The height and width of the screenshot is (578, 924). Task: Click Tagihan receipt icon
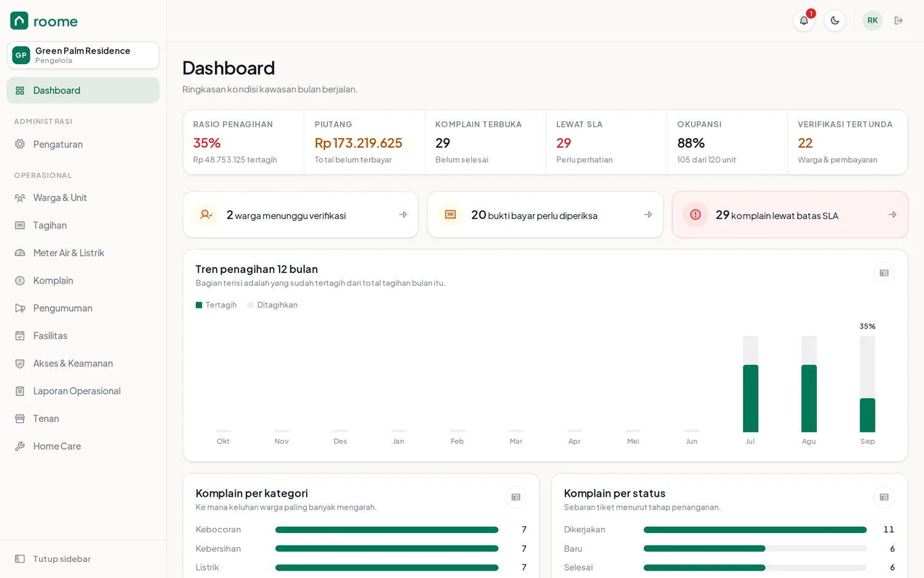click(20, 226)
